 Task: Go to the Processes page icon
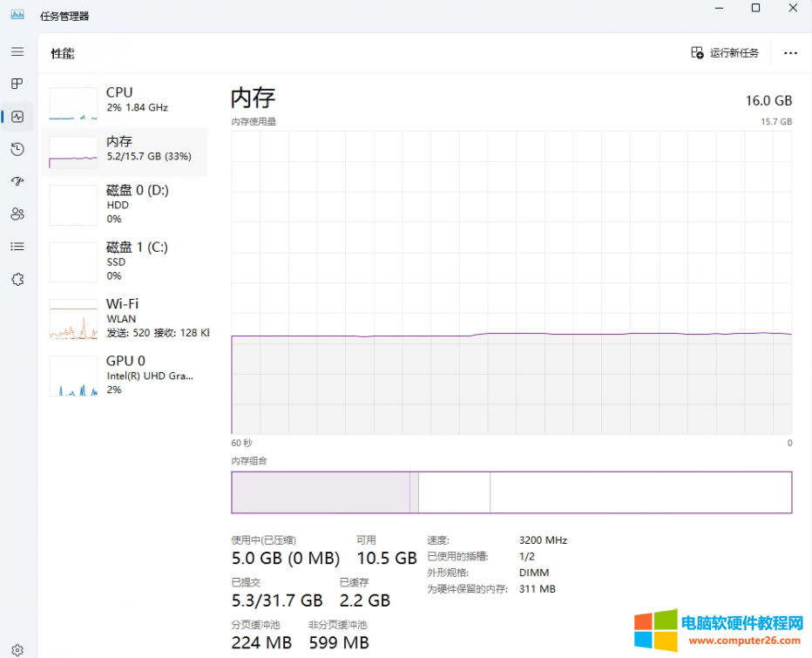pyautogui.click(x=17, y=85)
